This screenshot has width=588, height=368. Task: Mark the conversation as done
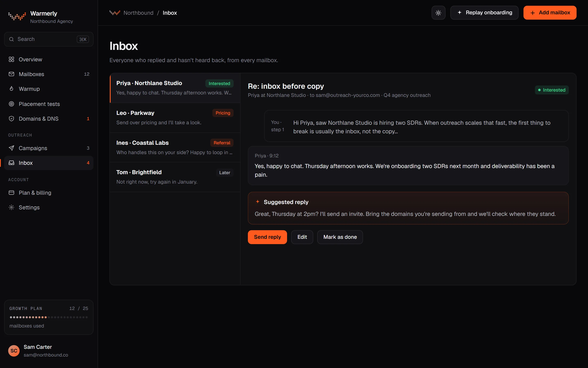pyautogui.click(x=340, y=237)
